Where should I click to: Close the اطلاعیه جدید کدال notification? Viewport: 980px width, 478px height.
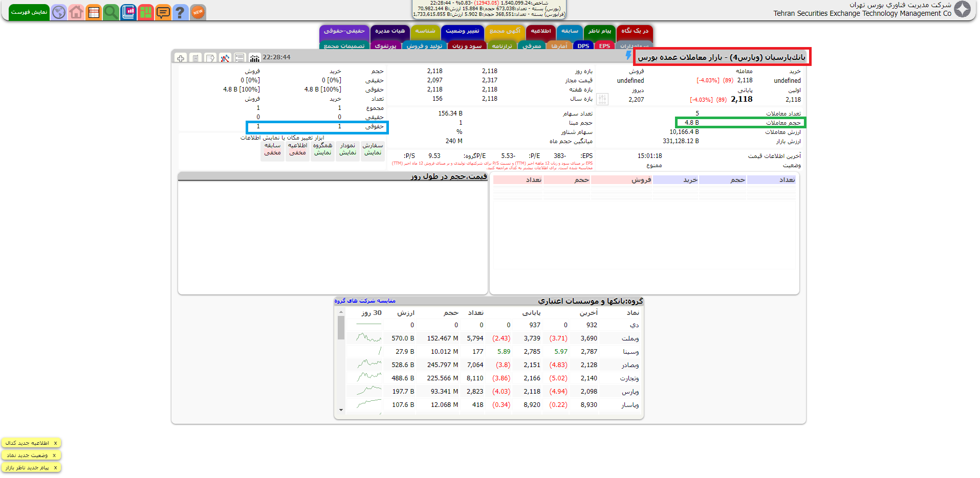(x=55, y=443)
